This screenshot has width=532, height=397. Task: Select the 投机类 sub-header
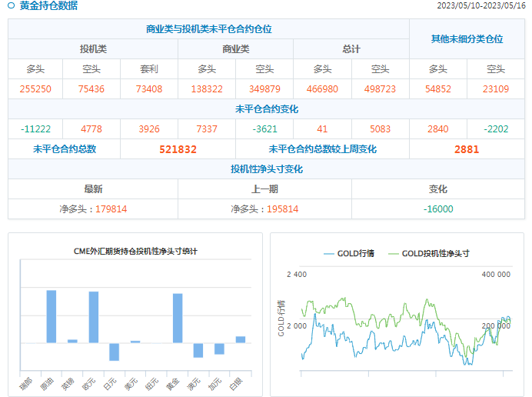(93, 49)
